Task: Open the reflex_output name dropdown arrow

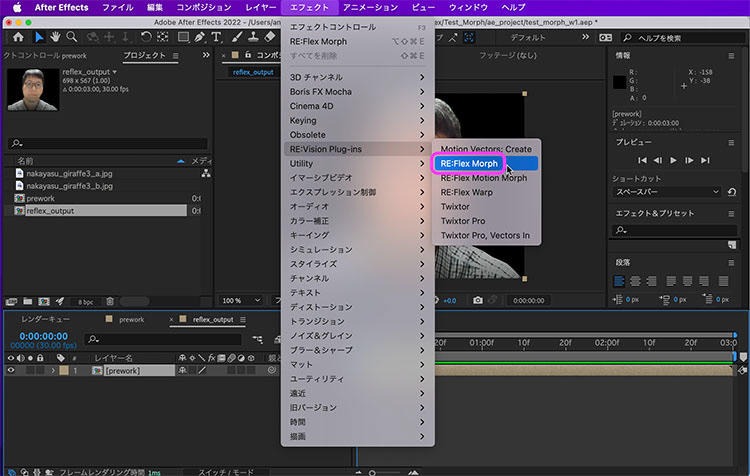Action: (x=115, y=72)
